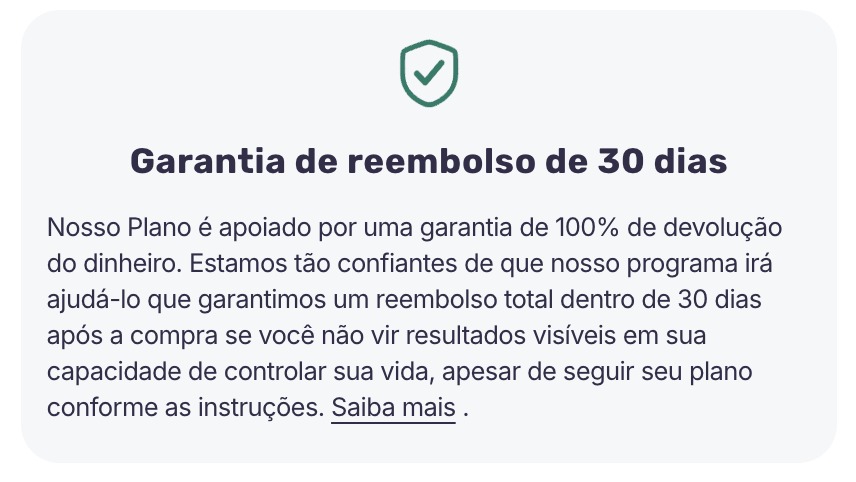Click "ajudá-lo" in the paragraph
Viewport: 856px width, 482px height.
tap(93, 301)
